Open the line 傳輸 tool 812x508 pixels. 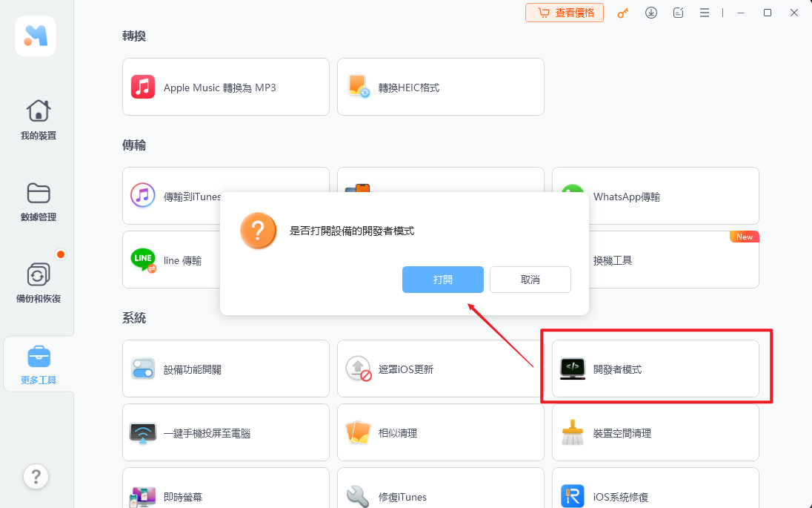coord(171,260)
